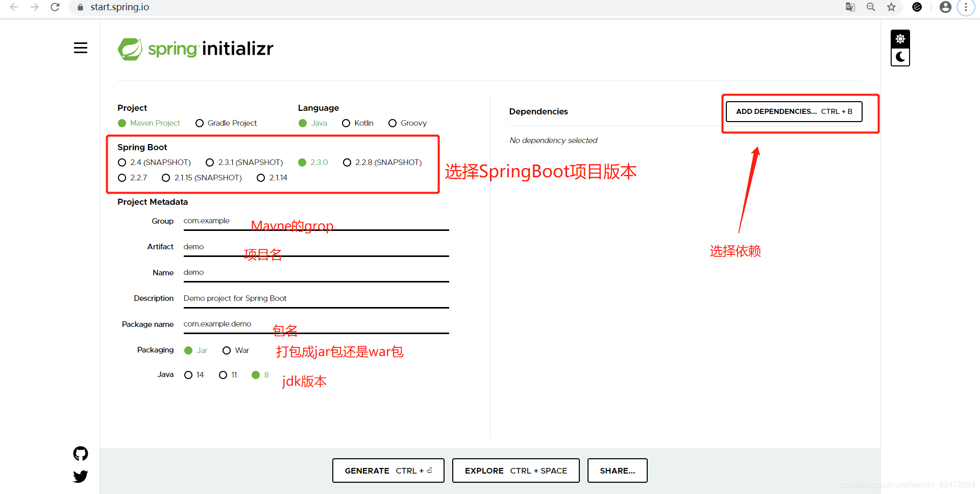The image size is (980, 494).
Task: Click browser forward arrow
Action: click(x=34, y=7)
